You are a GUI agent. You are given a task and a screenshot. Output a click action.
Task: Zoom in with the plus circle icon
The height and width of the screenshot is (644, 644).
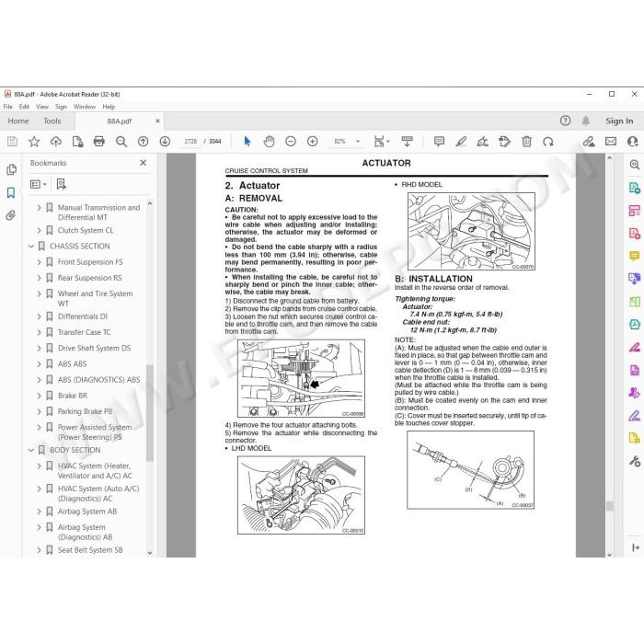pyautogui.click(x=312, y=142)
